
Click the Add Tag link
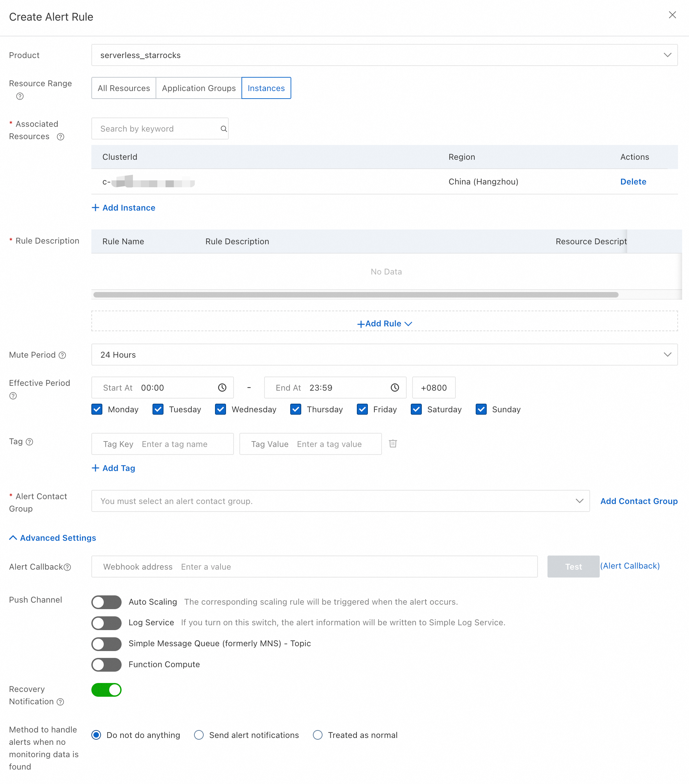(113, 468)
